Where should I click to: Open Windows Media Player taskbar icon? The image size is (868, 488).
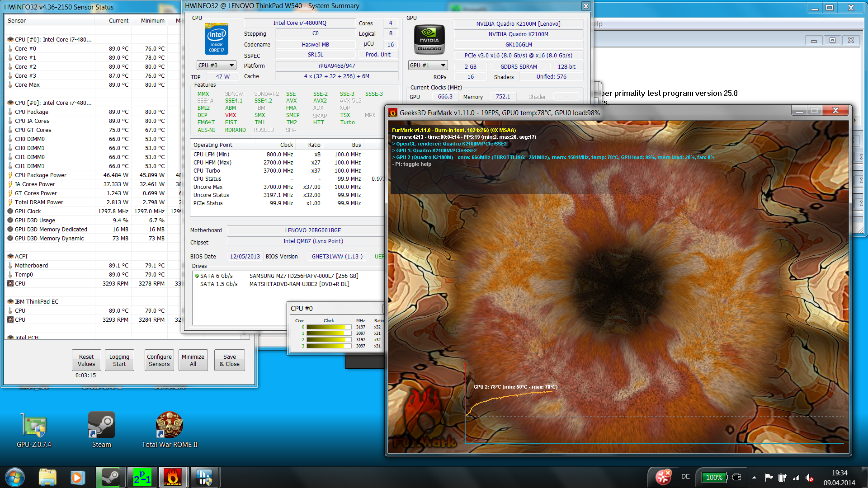pyautogui.click(x=77, y=477)
